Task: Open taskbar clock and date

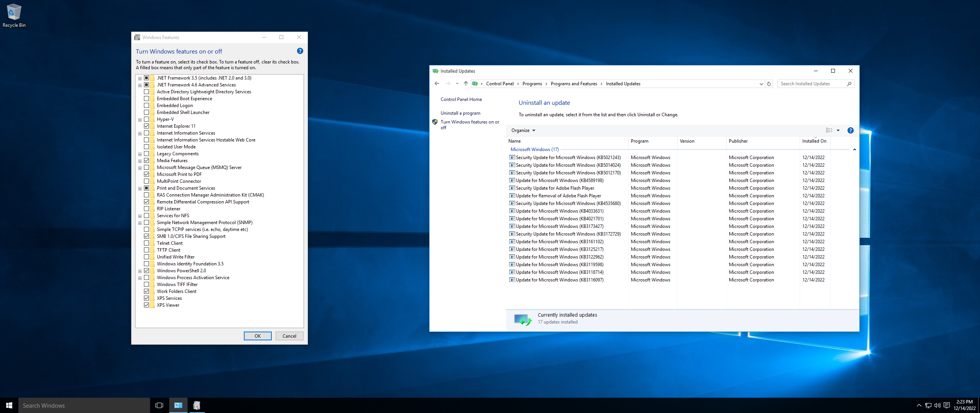Action: pyautogui.click(x=965, y=405)
